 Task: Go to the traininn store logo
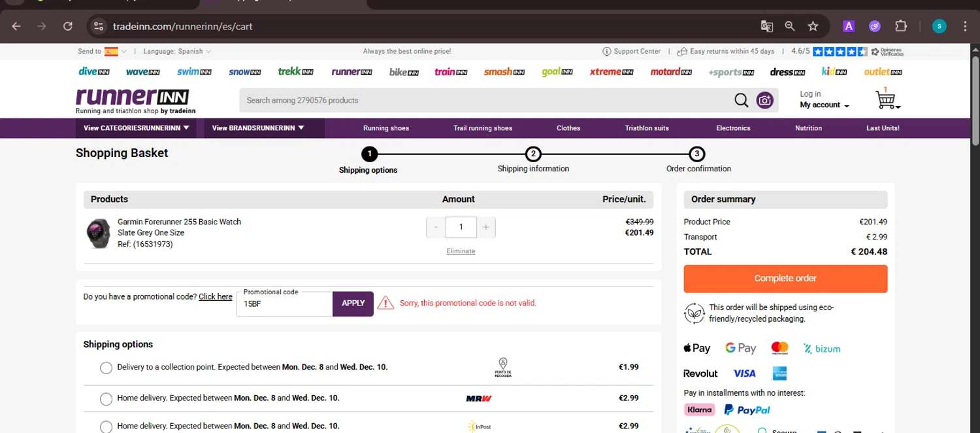(451, 71)
